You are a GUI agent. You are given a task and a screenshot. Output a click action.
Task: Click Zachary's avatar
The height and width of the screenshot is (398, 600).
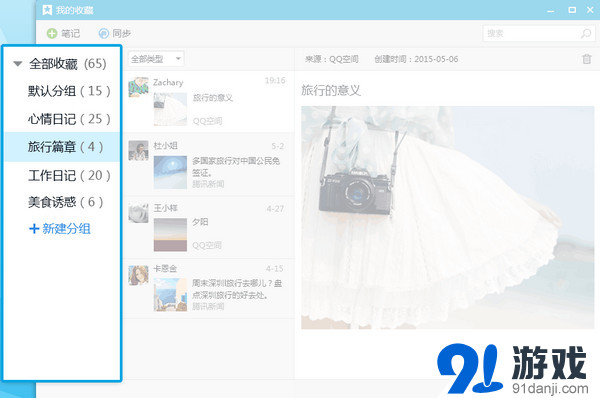click(x=138, y=87)
